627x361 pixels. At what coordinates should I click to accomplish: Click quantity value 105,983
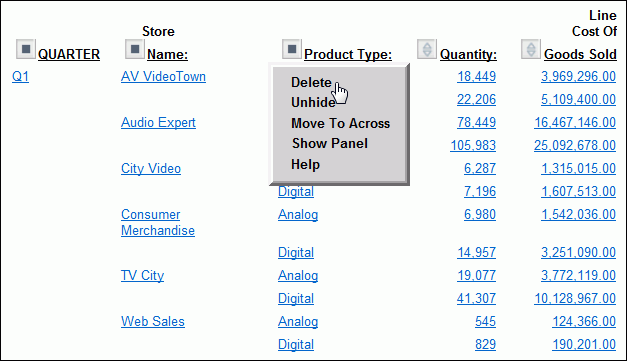pos(473,146)
